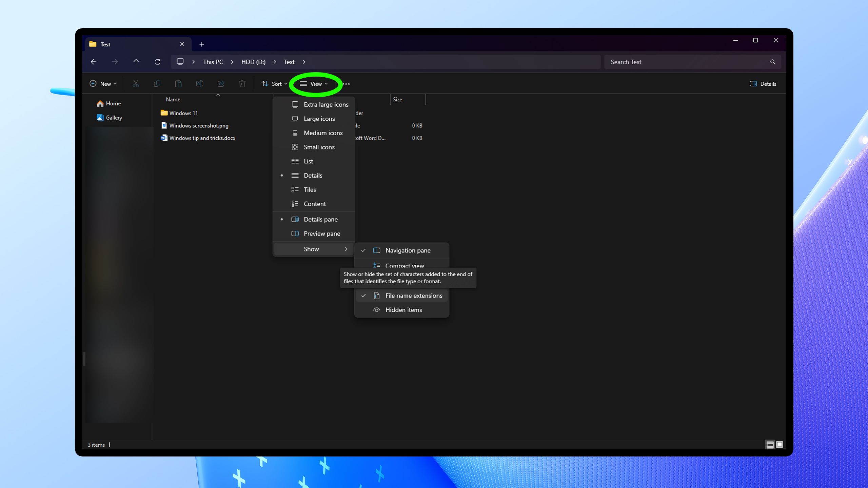Click the Copy toolbar icon

click(157, 84)
